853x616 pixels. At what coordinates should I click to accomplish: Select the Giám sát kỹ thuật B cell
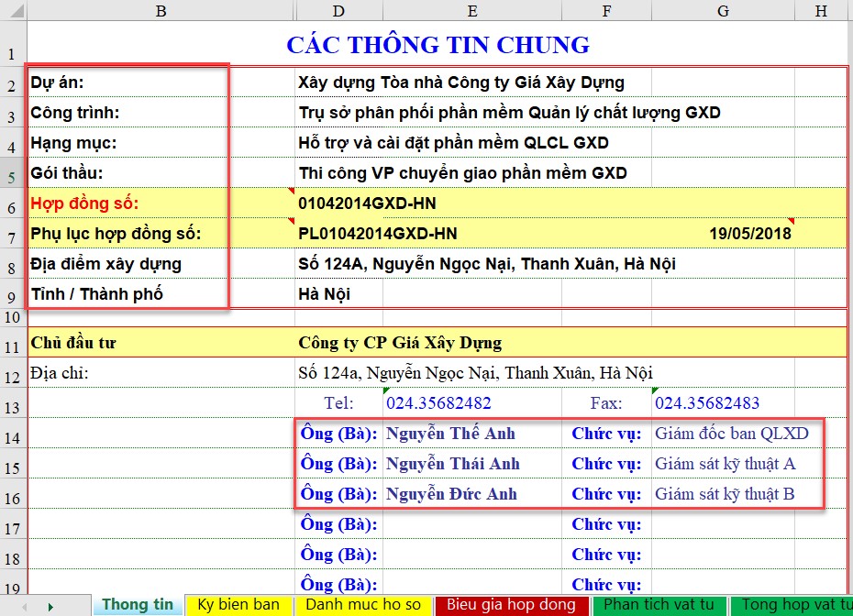(x=725, y=494)
